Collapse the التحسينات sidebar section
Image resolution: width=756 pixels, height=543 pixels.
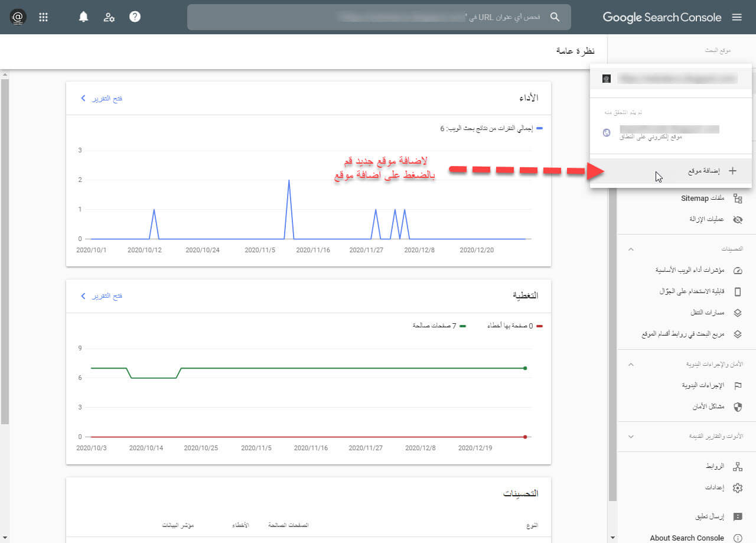(x=631, y=249)
